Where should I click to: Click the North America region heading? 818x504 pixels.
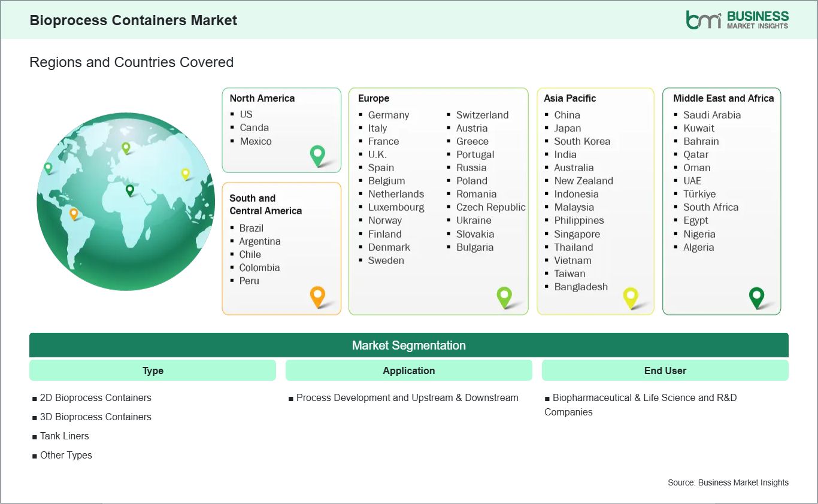(x=262, y=98)
